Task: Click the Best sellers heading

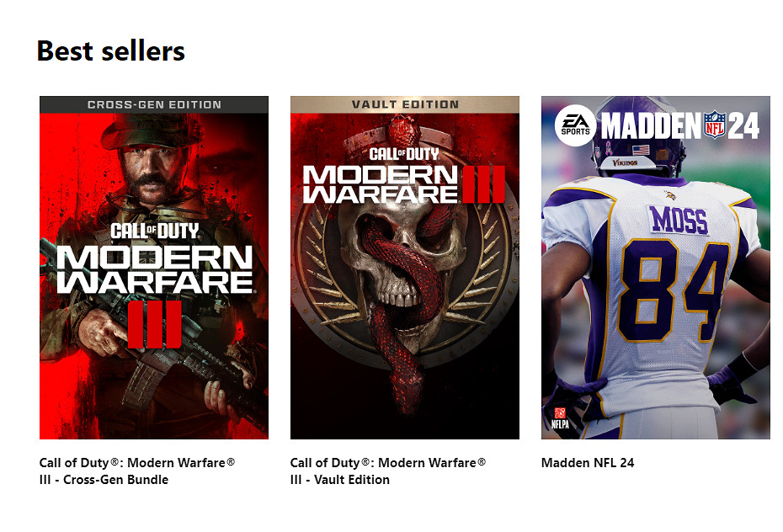Action: [111, 51]
